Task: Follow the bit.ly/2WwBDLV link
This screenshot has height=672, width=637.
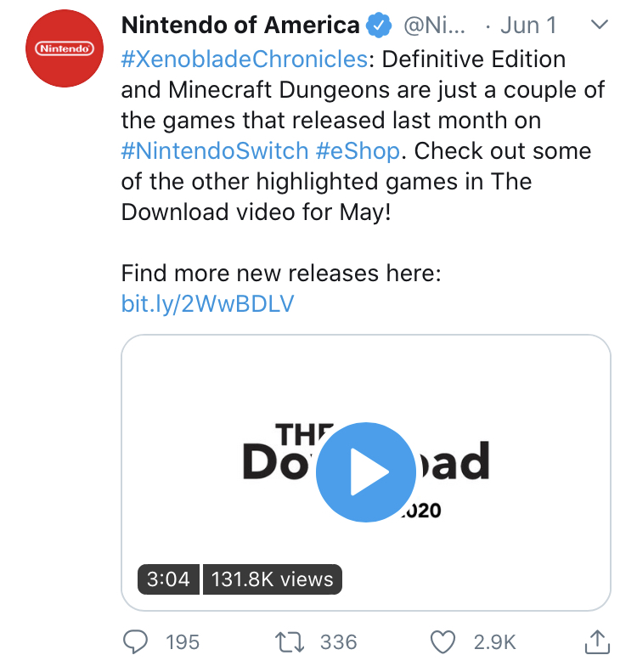Action: coord(208,304)
